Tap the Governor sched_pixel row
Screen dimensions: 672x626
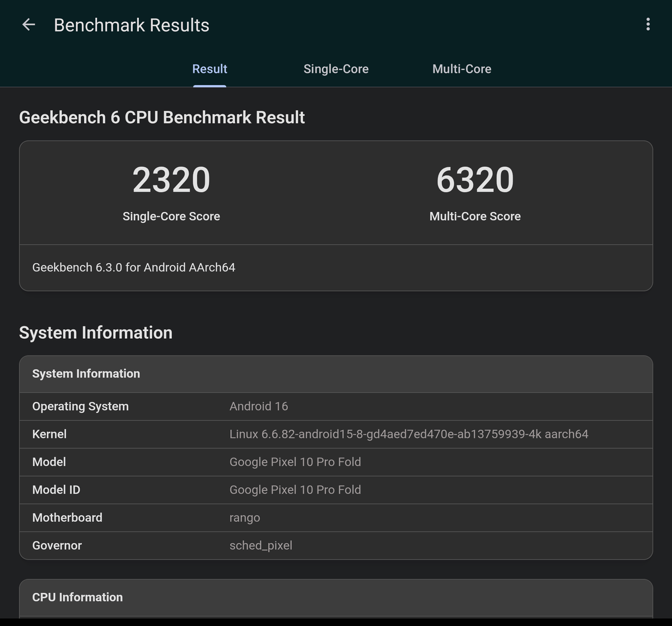click(x=336, y=545)
